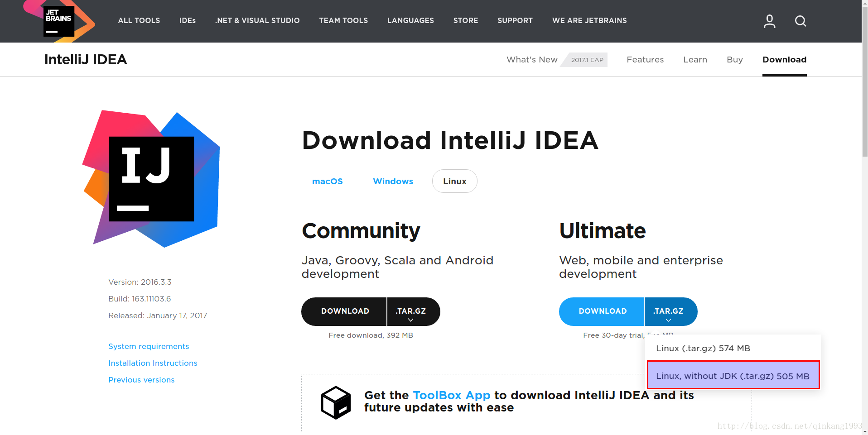Toggle Ultimate .TAR.GZ dropdown
The image size is (868, 435).
670,311
